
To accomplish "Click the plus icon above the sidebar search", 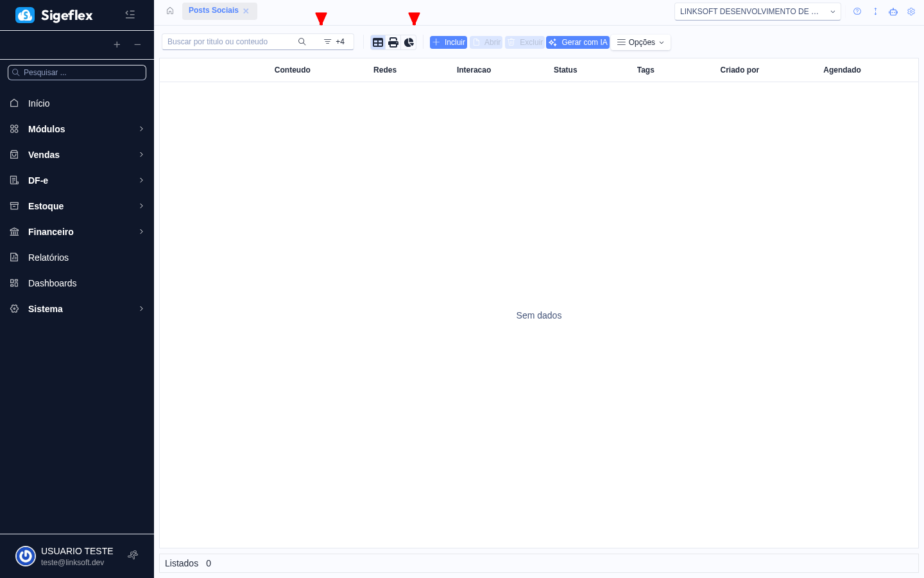I will tap(117, 45).
